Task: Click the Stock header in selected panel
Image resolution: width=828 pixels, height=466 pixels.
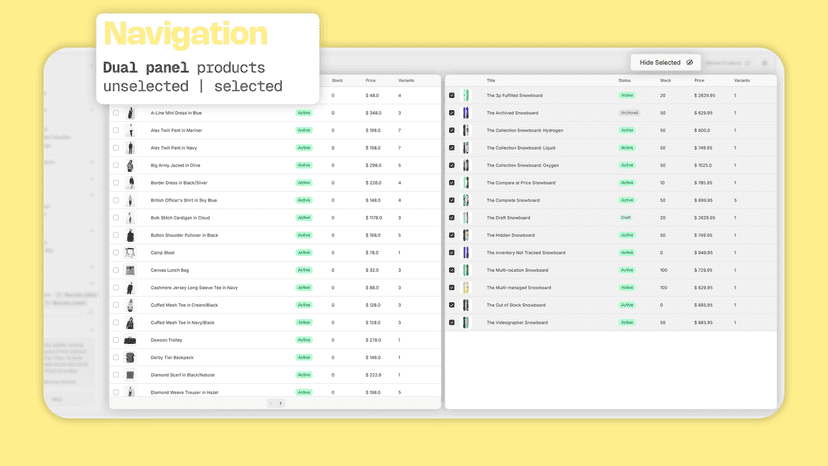Action: pyautogui.click(x=665, y=80)
